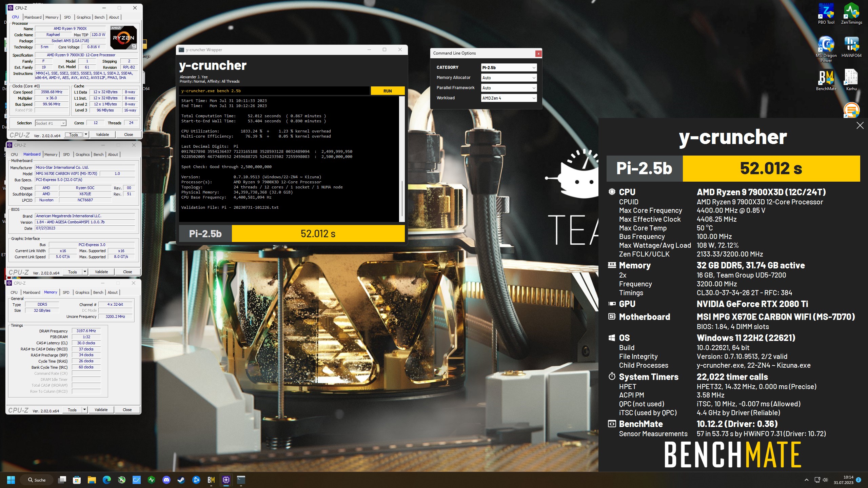Click the DRAM Frequency 3197.6 MHz value

click(x=86, y=331)
